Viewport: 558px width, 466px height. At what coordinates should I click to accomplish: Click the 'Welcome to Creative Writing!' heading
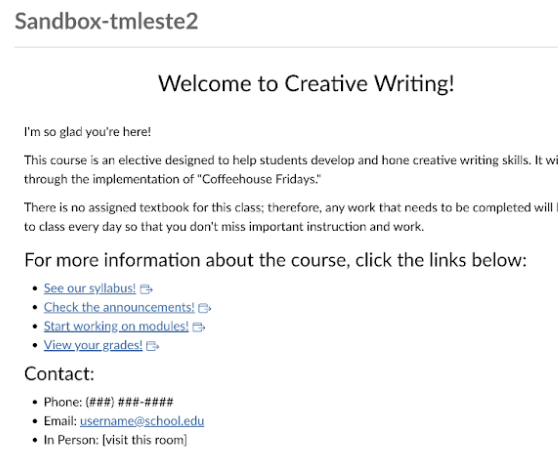[x=306, y=84]
